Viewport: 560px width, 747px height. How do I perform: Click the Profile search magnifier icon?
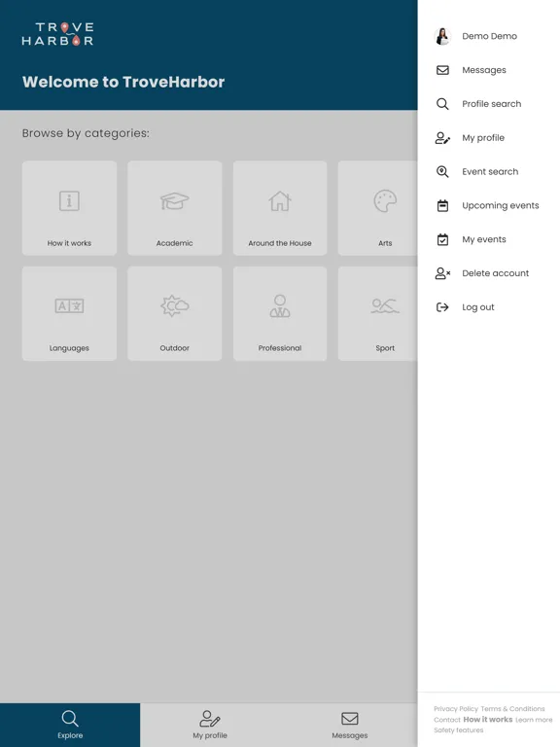click(442, 104)
